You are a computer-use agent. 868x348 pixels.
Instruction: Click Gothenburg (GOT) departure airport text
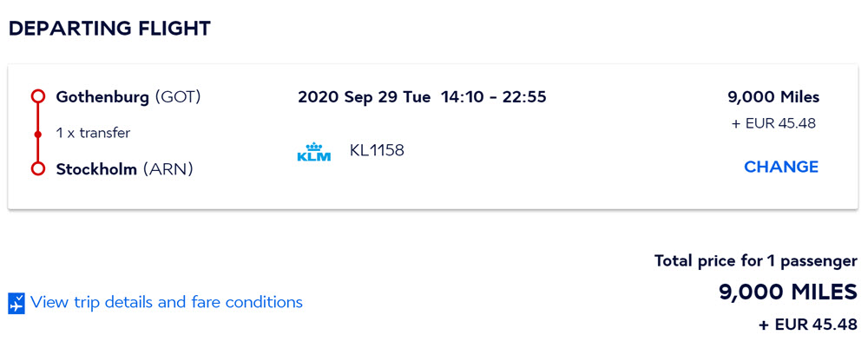point(128,97)
